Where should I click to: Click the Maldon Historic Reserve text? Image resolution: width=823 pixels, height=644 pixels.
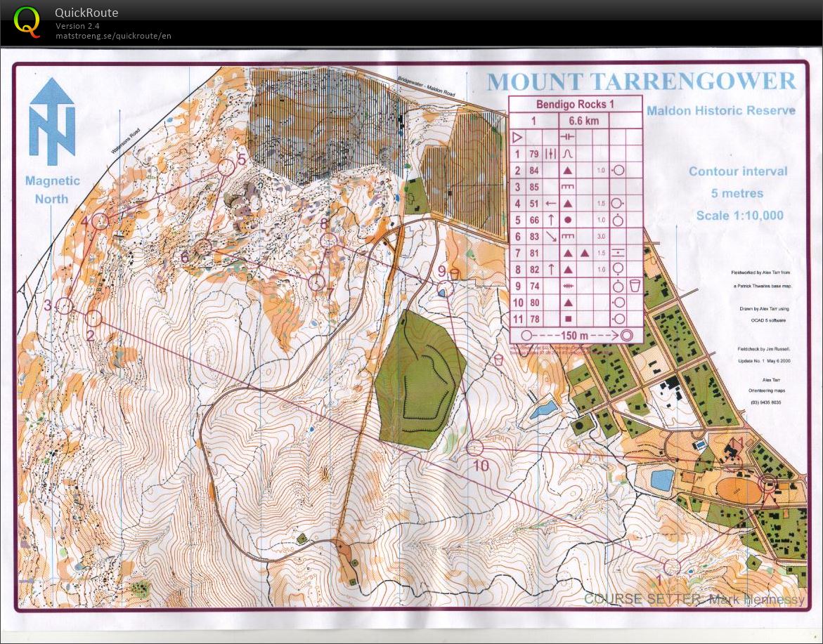coord(721,111)
